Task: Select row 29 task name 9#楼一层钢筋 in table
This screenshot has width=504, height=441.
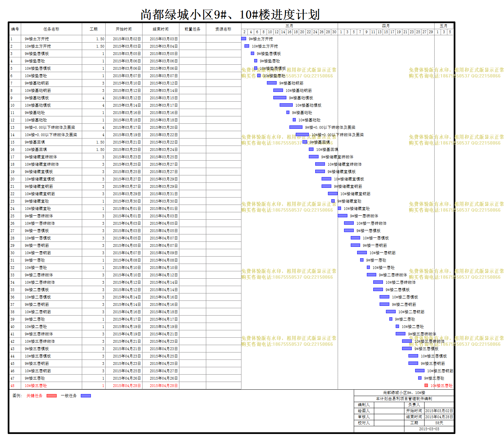Action: tap(37, 245)
